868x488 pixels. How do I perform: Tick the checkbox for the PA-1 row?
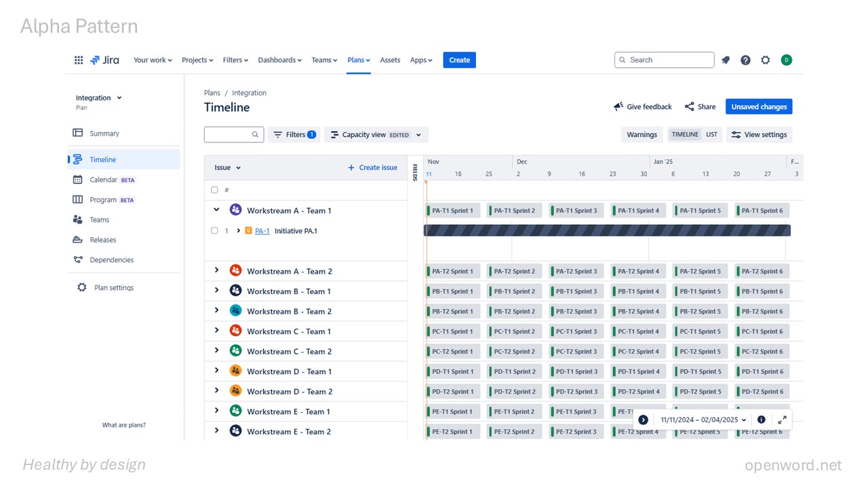tap(214, 230)
